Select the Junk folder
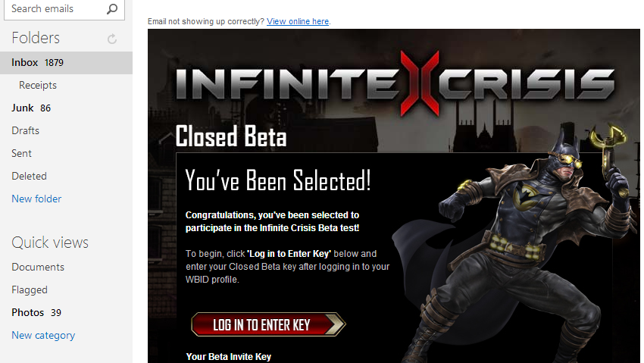 point(31,108)
